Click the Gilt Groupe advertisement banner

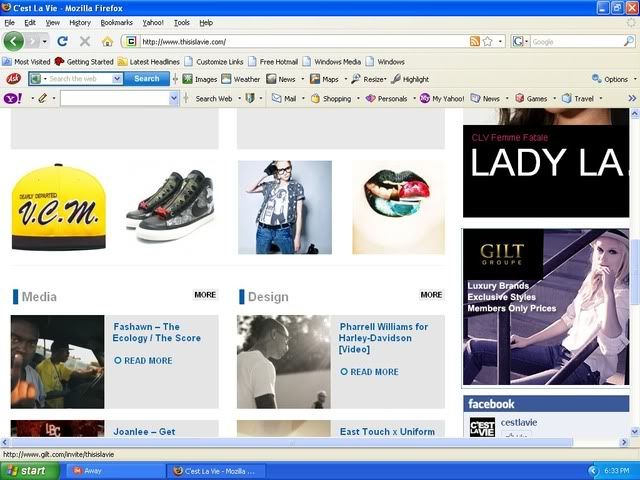[546, 307]
